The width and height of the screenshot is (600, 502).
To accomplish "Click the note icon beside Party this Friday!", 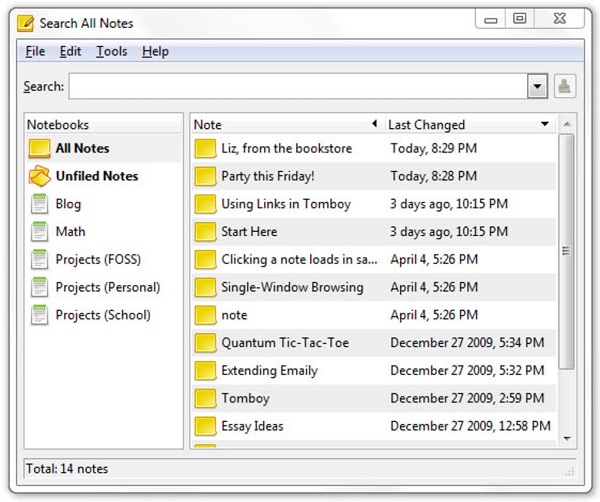I will click(205, 176).
